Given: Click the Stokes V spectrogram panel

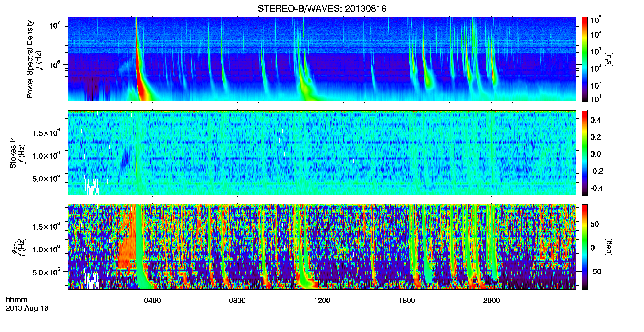Looking at the screenshot, I should (x=322, y=153).
